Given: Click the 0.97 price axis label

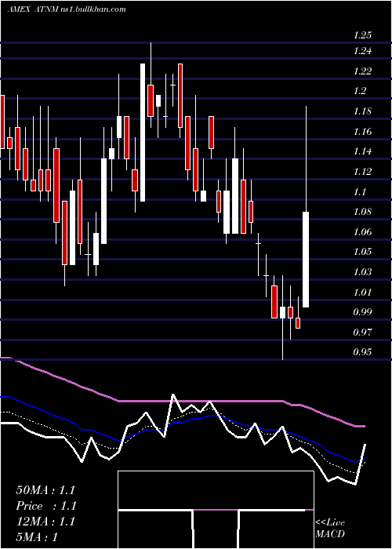Looking at the screenshot, I should [362, 333].
